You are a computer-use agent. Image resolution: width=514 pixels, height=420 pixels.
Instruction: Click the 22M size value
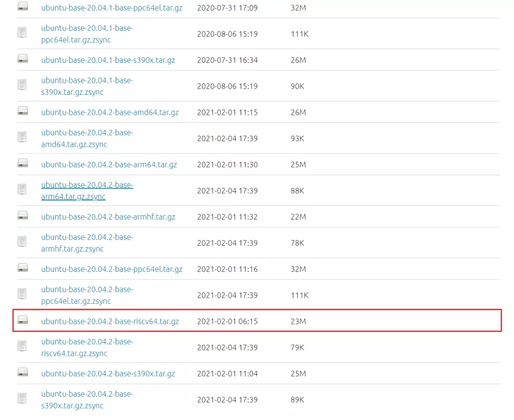[298, 217]
